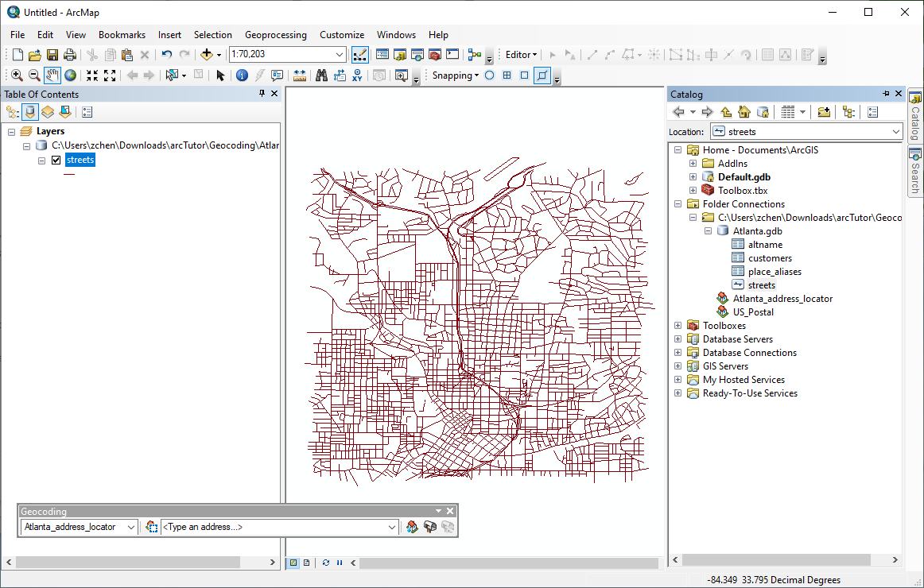
Task: Open the Bookmarks menu
Action: [x=122, y=35]
